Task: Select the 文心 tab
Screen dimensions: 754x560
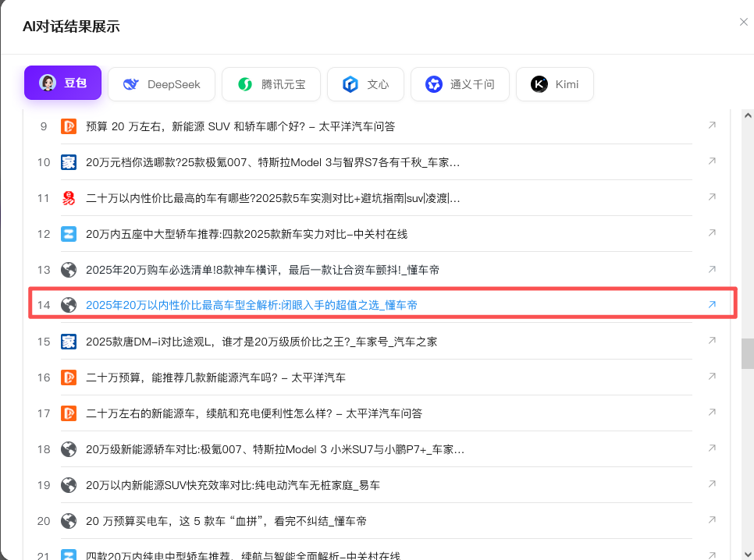Action: point(365,84)
